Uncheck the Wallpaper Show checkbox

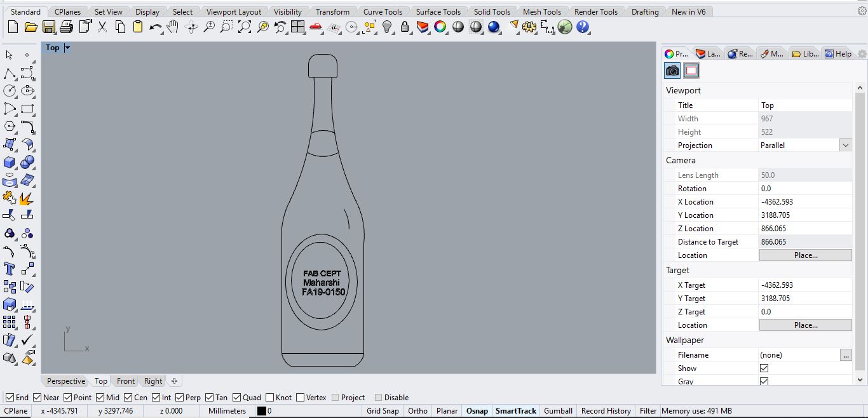point(764,368)
